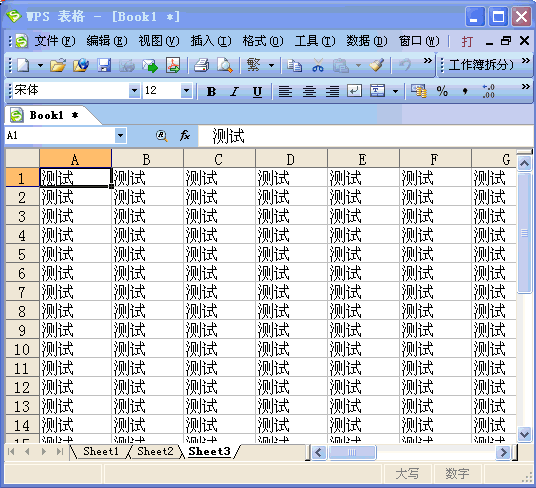Screen dimensions: 536x488
Task: Apply percent style format
Action: [442, 91]
